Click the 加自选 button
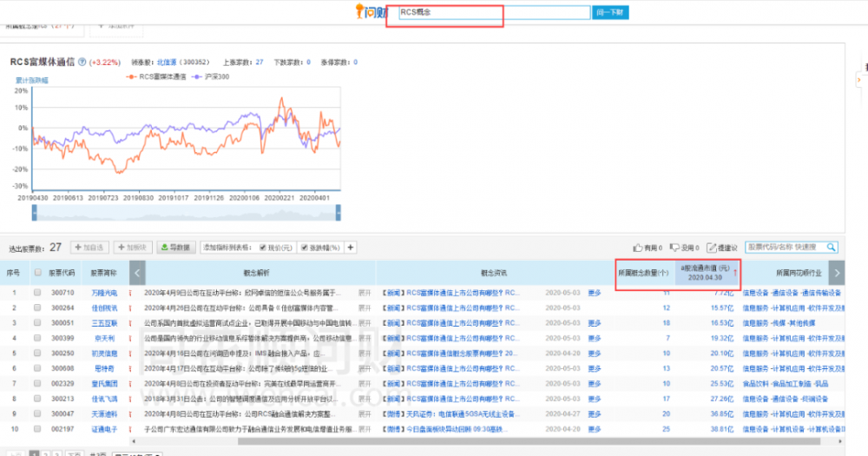 coord(89,248)
